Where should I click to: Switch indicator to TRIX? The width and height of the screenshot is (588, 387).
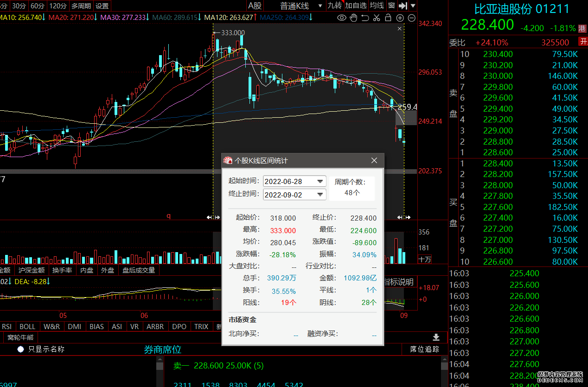pos(201,326)
